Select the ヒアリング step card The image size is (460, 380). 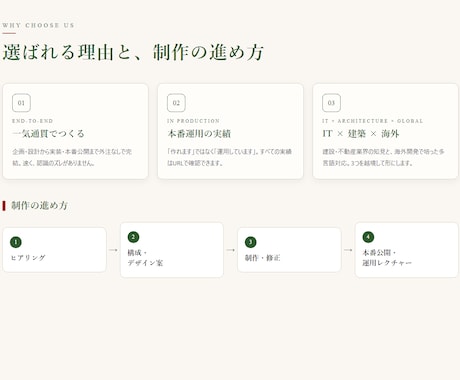[x=54, y=250]
